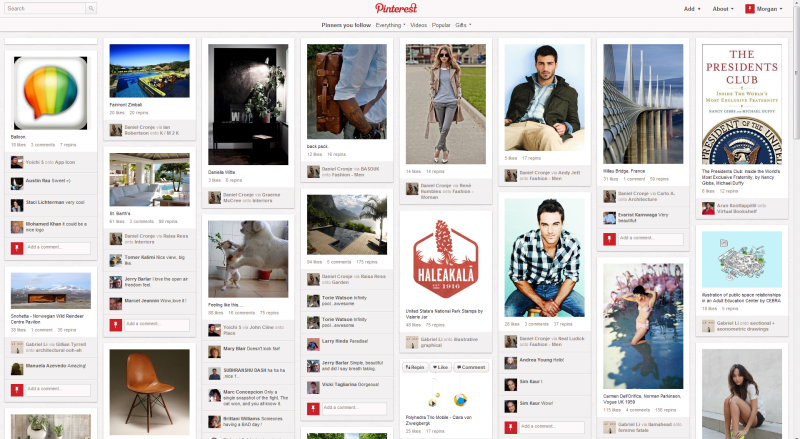
Task: Repin the Polyhedra Trio Mobile pin
Action: click(x=415, y=367)
